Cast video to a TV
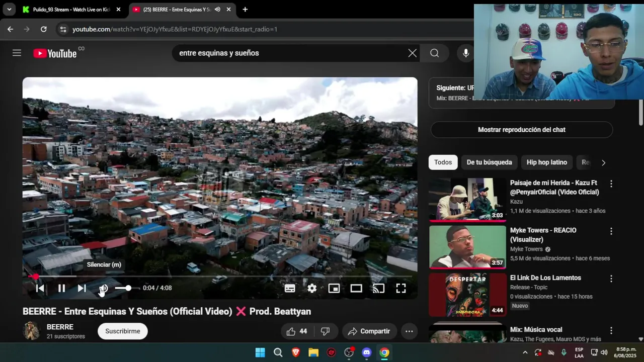This screenshot has width=644, height=362. 378,288
